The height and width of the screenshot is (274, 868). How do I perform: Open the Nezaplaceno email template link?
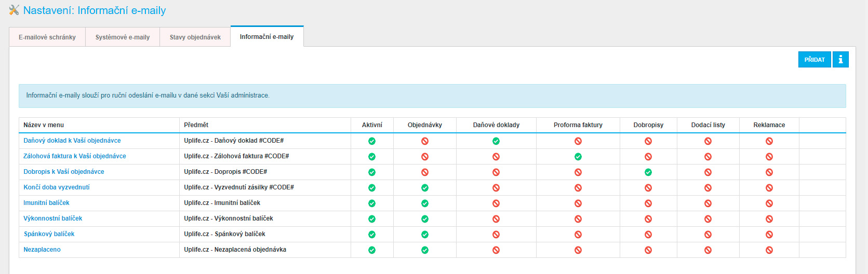42,250
